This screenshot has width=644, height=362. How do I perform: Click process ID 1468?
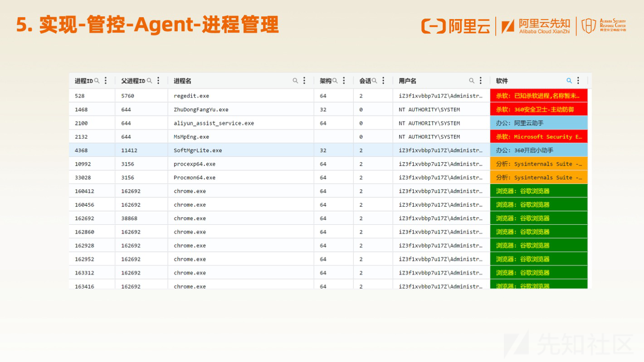81,110
